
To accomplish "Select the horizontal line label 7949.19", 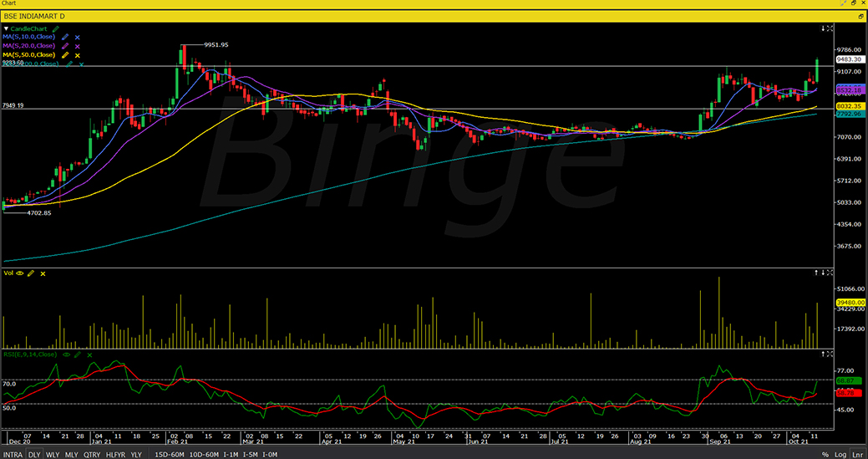I will pos(13,105).
